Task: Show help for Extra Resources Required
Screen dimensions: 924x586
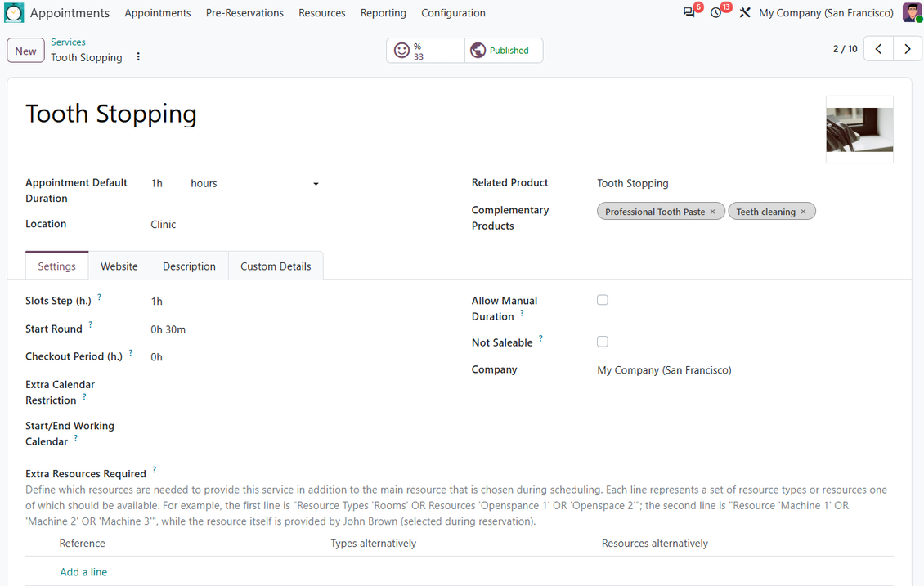Action: 155,470
